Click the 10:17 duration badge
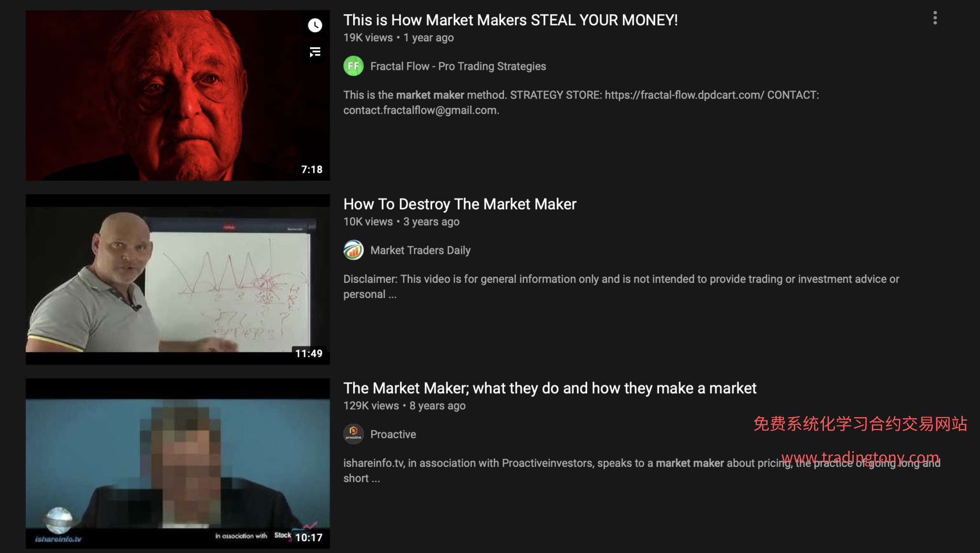The height and width of the screenshot is (553, 980). click(x=309, y=538)
